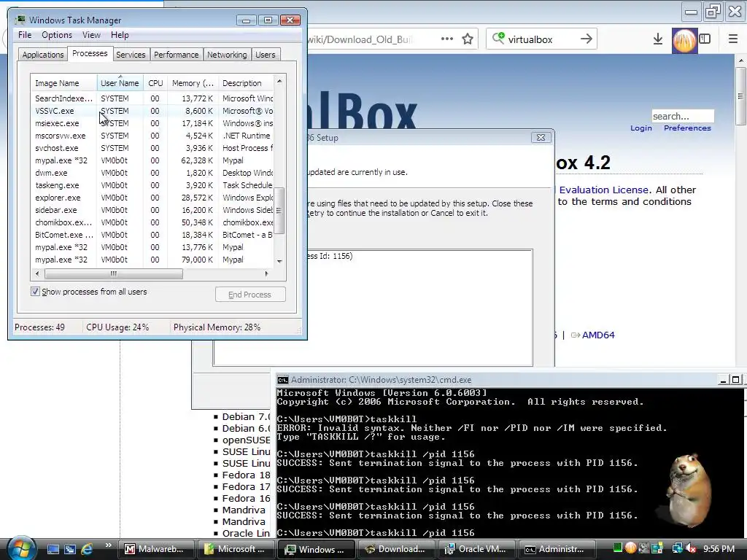Switch to Services tab
Image resolution: width=747 pixels, height=560 pixels.
131,55
